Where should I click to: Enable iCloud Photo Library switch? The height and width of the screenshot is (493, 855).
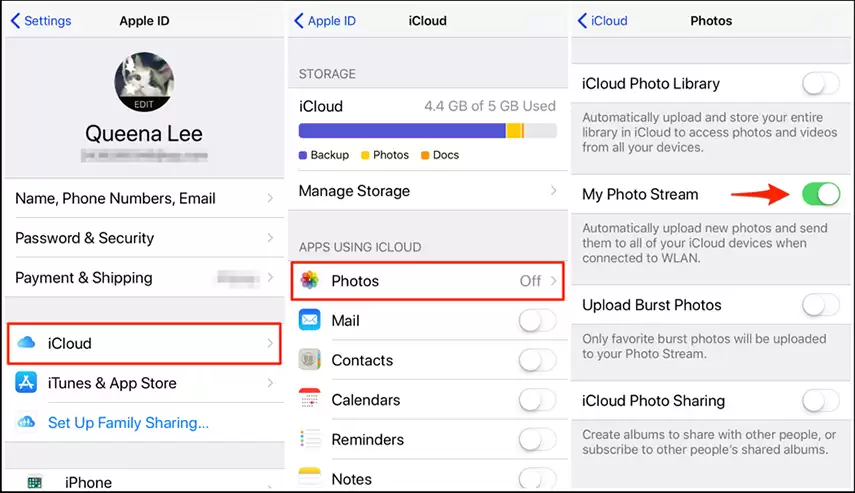point(821,83)
